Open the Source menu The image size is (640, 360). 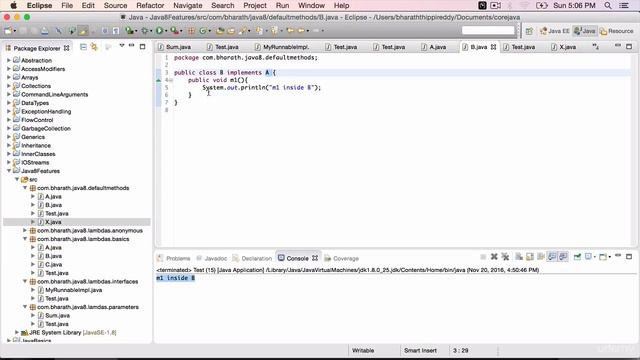click(x=116, y=5)
